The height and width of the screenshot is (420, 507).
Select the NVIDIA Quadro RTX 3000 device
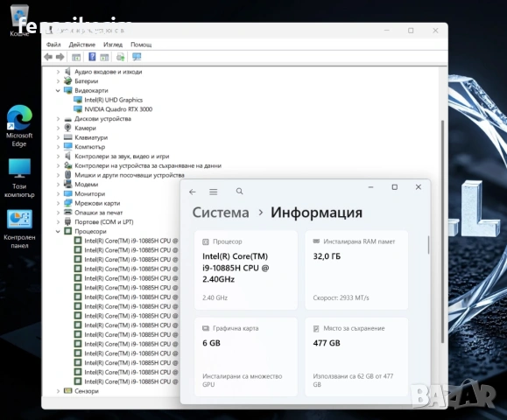coord(118,109)
